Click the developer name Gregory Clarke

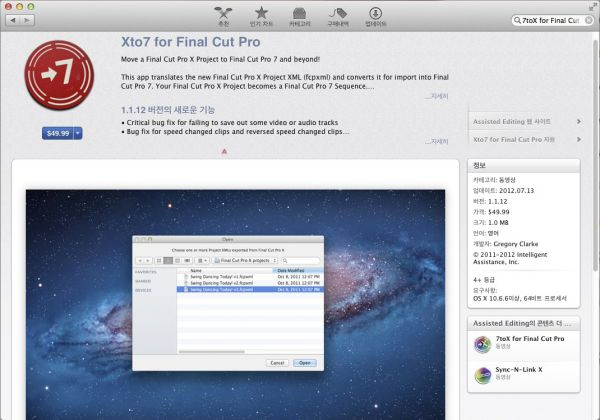515,244
